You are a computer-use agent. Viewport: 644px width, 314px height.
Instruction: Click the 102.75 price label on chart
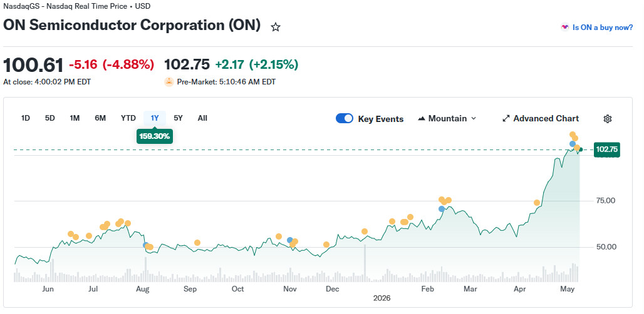coord(606,149)
